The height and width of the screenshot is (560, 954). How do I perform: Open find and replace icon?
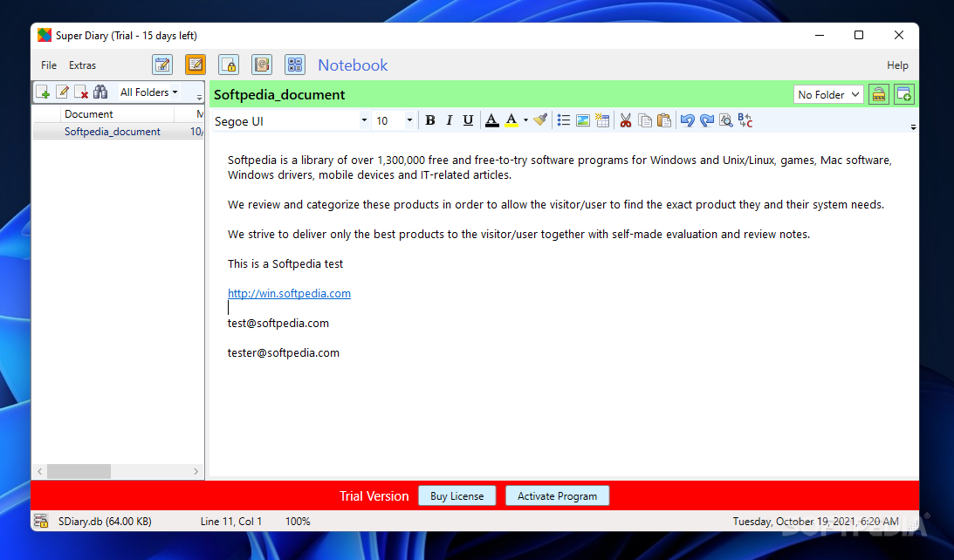point(745,120)
